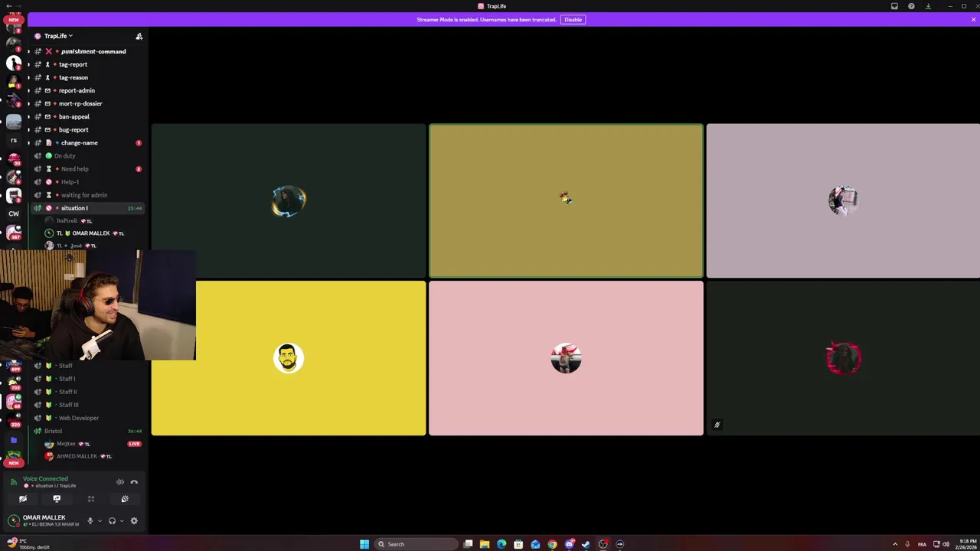Click the download update icon in title bar
This screenshot has width=980, height=551.
(x=928, y=6)
